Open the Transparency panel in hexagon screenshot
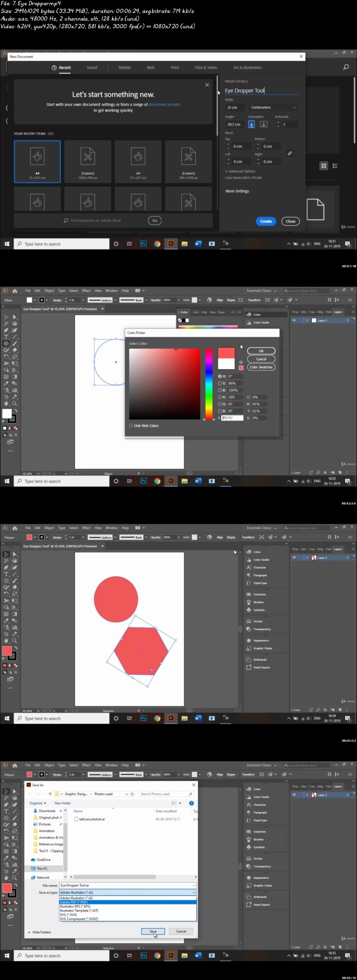The width and height of the screenshot is (357, 980). (x=258, y=629)
